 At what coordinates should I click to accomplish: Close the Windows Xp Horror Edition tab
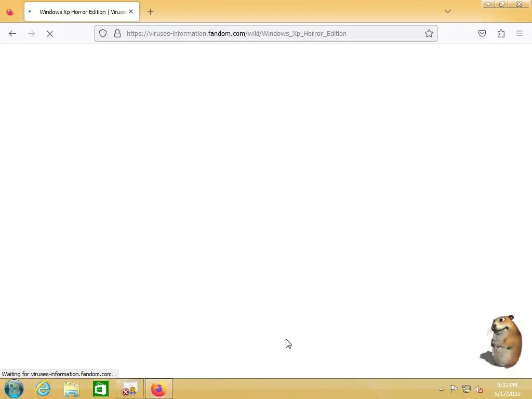point(131,11)
